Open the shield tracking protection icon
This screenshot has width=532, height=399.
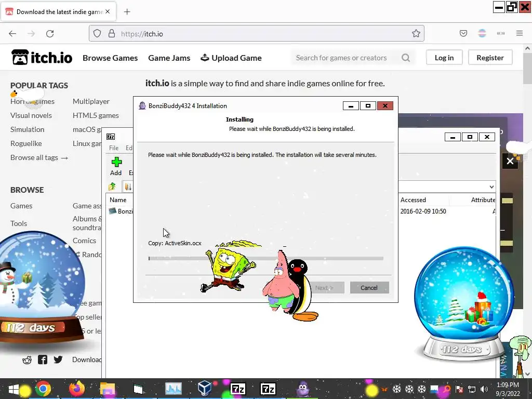point(97,34)
